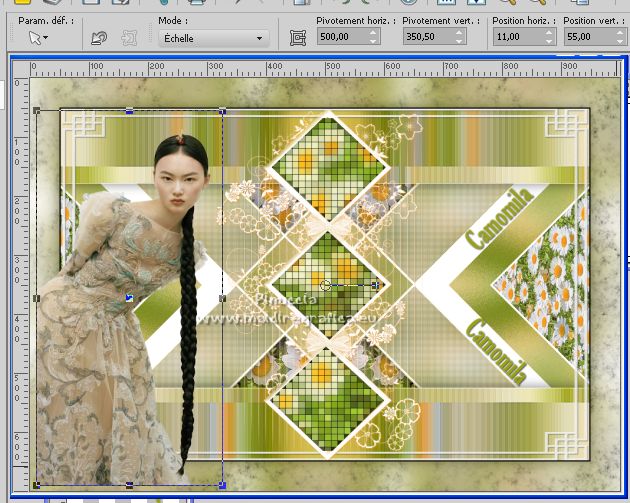
Task: Open the Param. déf. presets arrow picker
Action: pyautogui.click(x=38, y=38)
